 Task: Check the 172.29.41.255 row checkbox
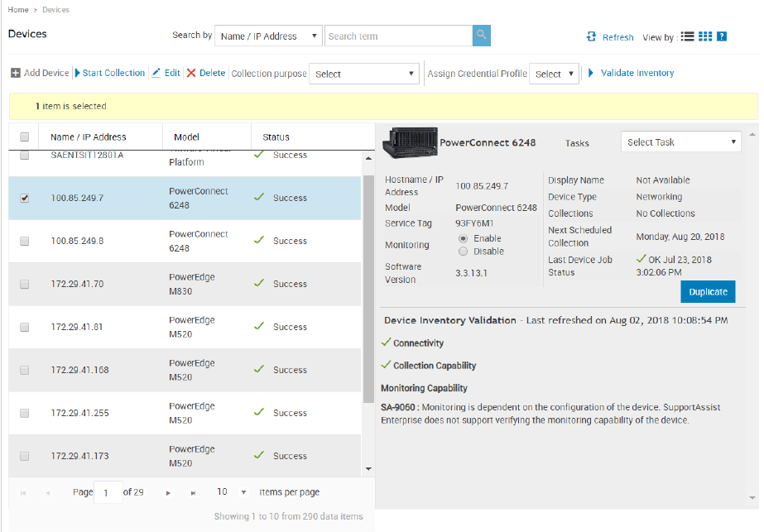(24, 413)
